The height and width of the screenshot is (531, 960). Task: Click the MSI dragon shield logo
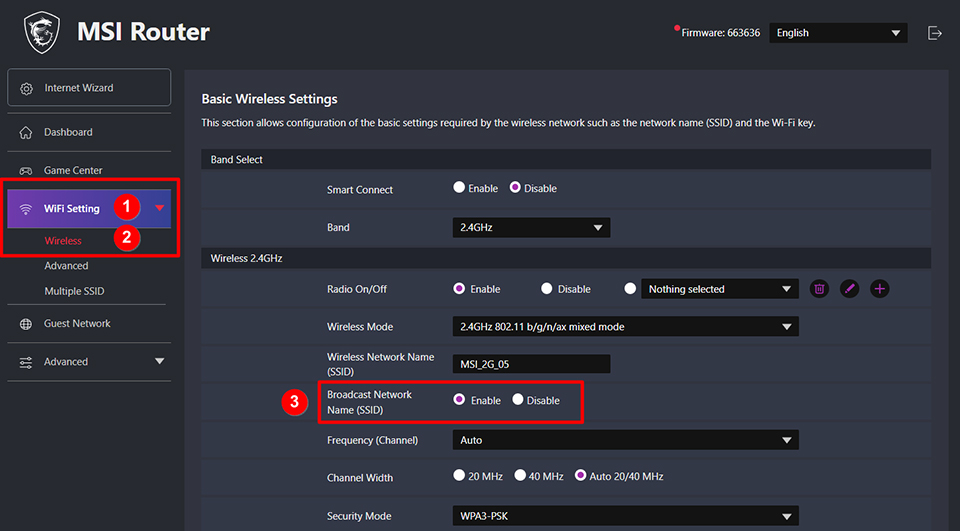[x=42, y=32]
